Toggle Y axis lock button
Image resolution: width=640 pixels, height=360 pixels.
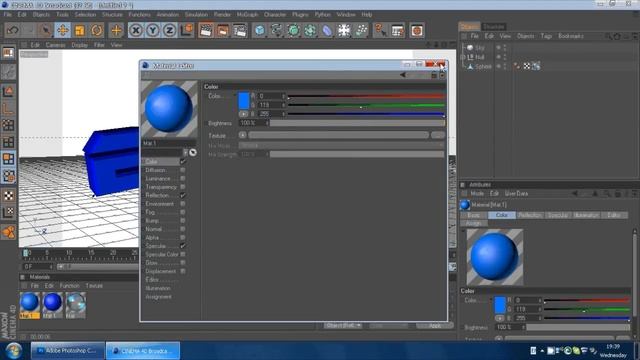[x=153, y=30]
